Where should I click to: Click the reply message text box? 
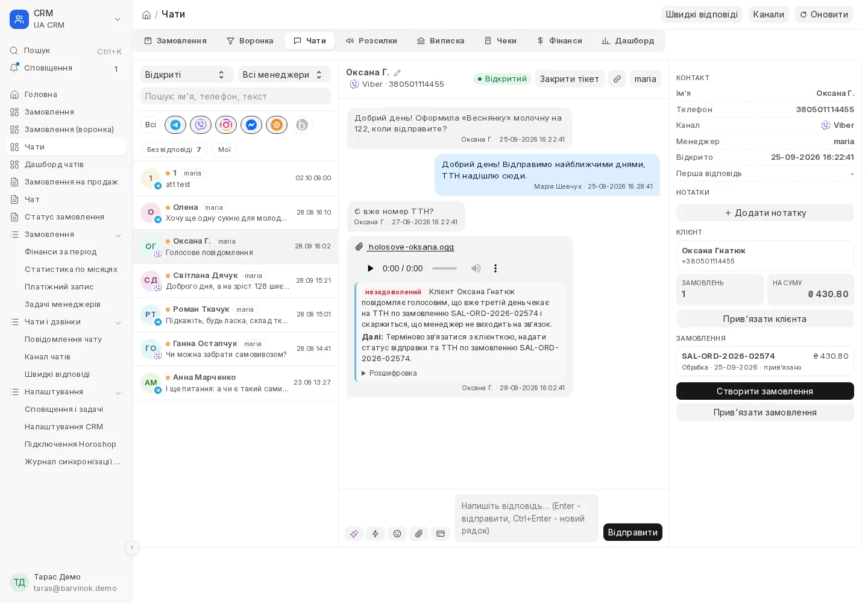tap(527, 519)
